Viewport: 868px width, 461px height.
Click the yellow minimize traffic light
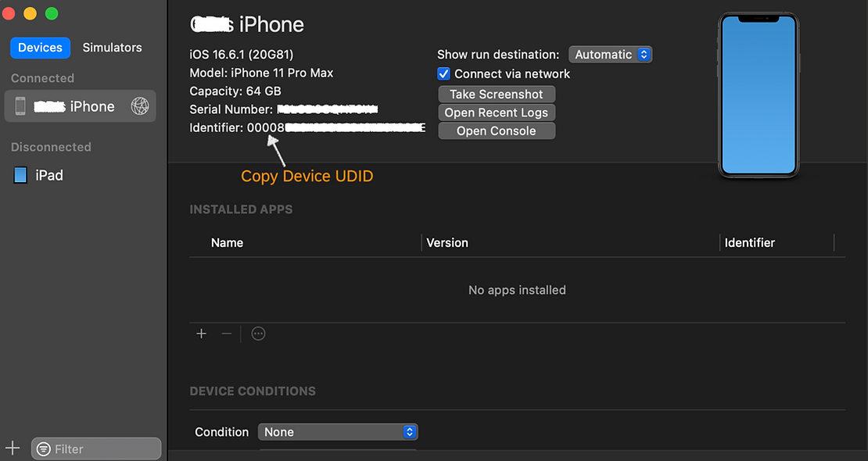tap(30, 13)
